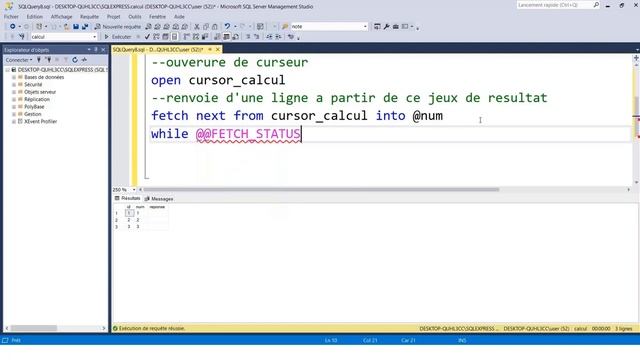
Task: Toggle auto-hide pin on Object Explorer panel
Action: pyautogui.click(x=96, y=49)
